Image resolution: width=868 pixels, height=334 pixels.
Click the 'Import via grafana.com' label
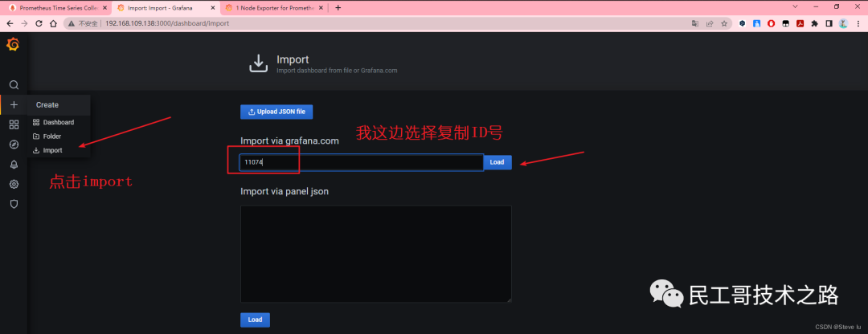(x=289, y=141)
